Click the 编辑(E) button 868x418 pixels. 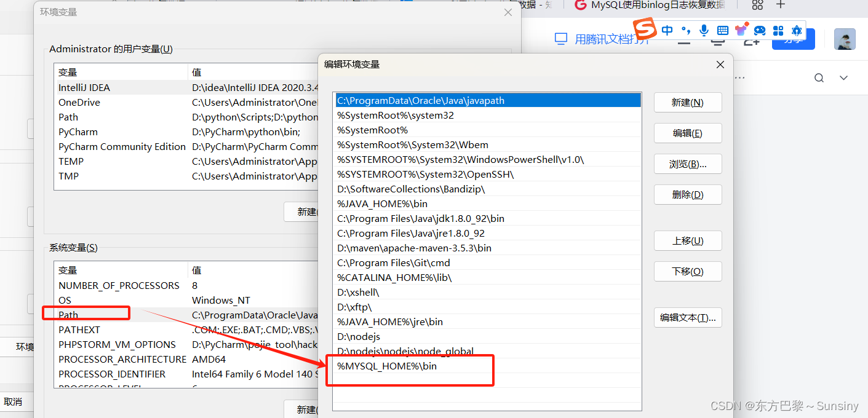688,133
